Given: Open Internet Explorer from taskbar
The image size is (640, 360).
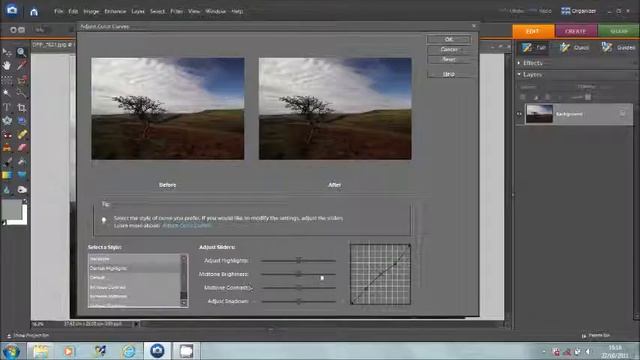Looking at the screenshot, I should pyautogui.click(x=129, y=351).
